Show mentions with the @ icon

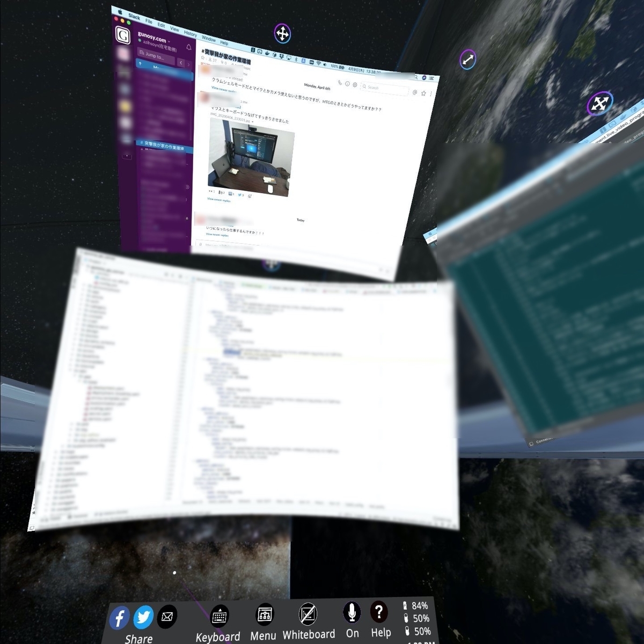coord(415,92)
